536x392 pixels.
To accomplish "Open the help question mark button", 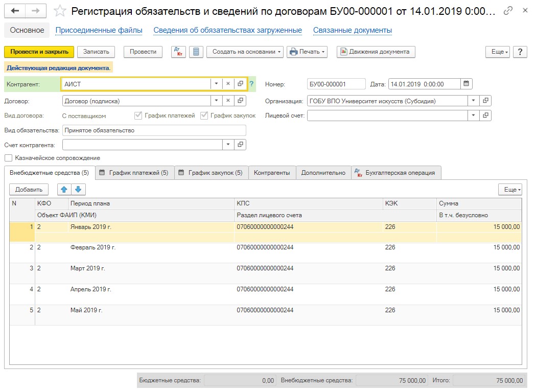I will click(520, 52).
